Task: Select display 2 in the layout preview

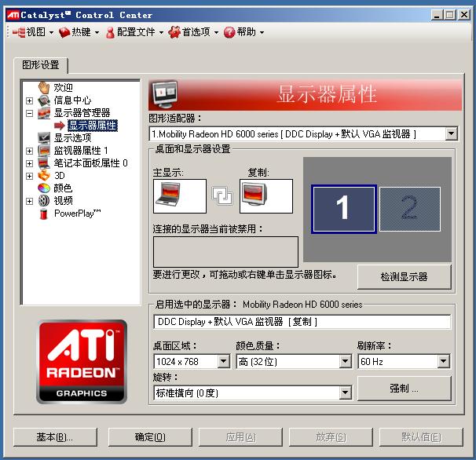Action: [410, 209]
